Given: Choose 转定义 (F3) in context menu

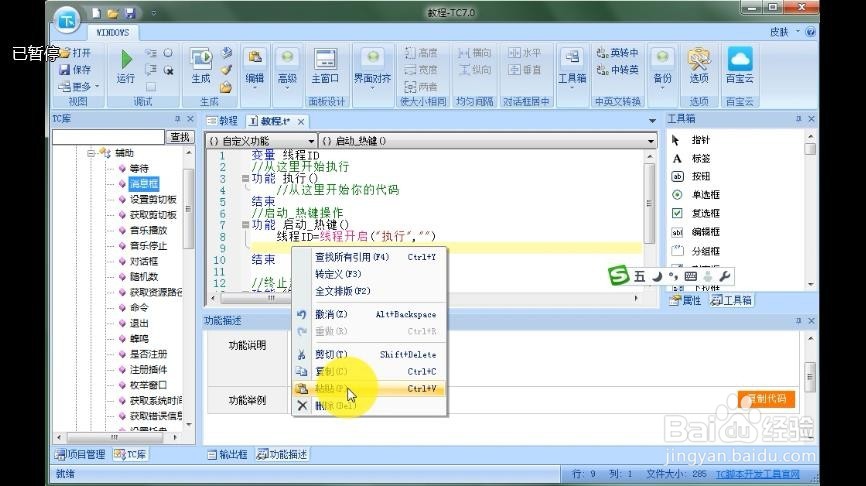Looking at the screenshot, I should (x=369, y=274).
